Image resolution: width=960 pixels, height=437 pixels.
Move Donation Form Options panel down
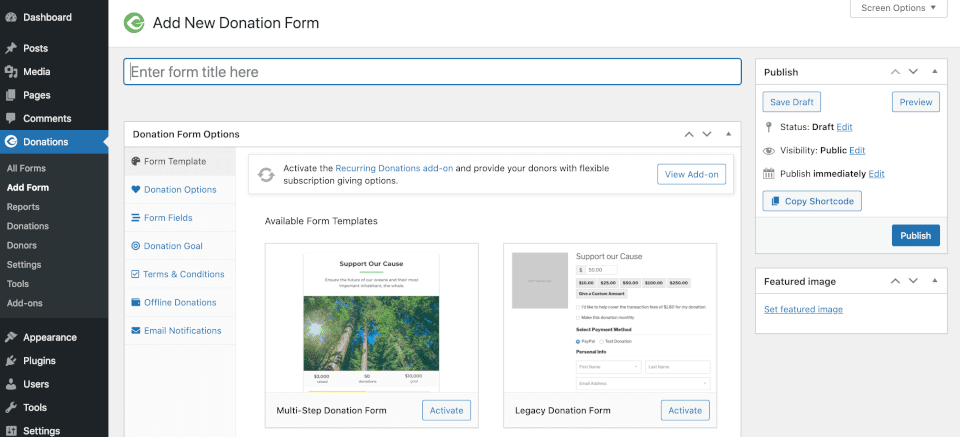707,134
